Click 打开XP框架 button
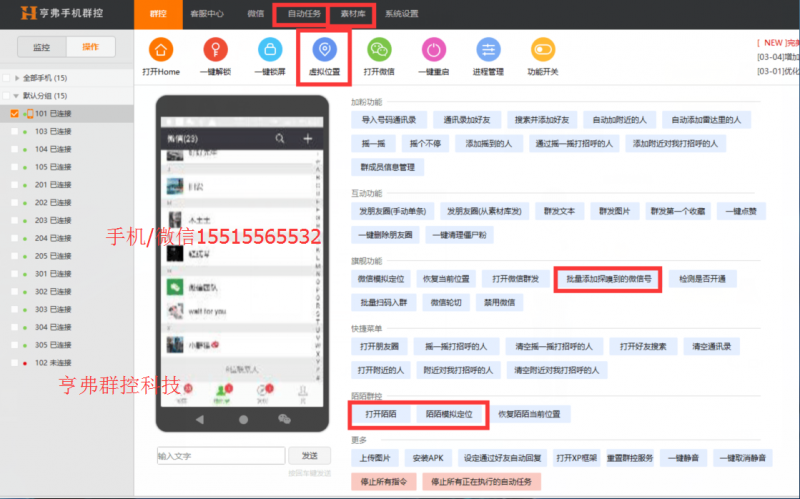Viewport: 800px width, 499px height. pos(577,458)
